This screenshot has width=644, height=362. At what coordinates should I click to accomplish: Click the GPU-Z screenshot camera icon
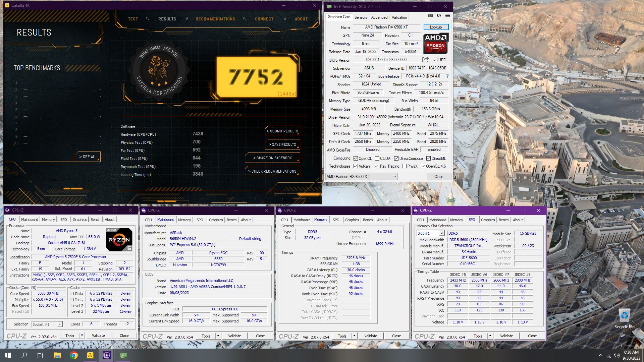point(430,16)
